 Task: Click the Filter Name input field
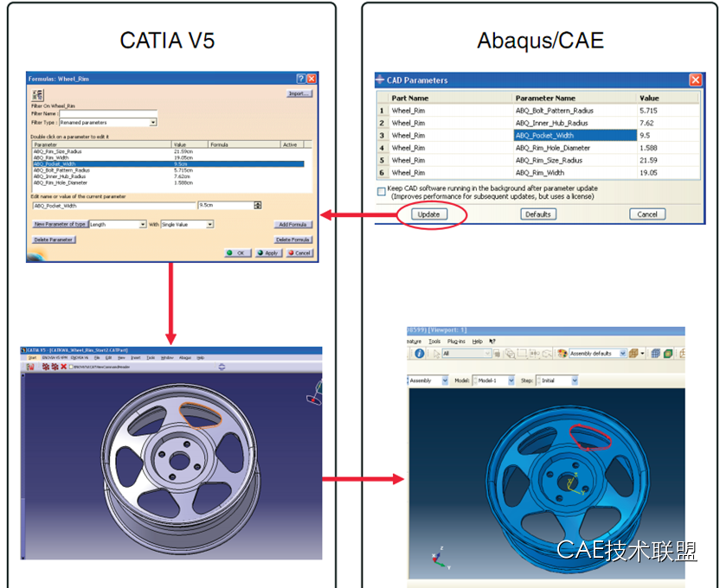[x=108, y=113]
